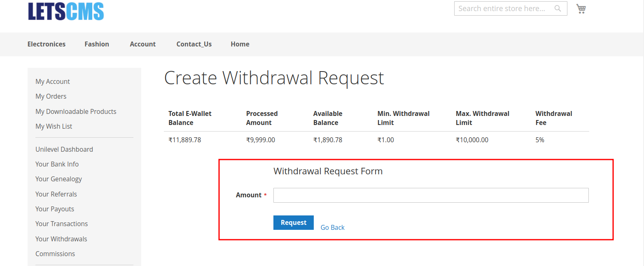Image resolution: width=644 pixels, height=266 pixels.
Task: Open Your Withdrawals page
Action: (x=61, y=239)
